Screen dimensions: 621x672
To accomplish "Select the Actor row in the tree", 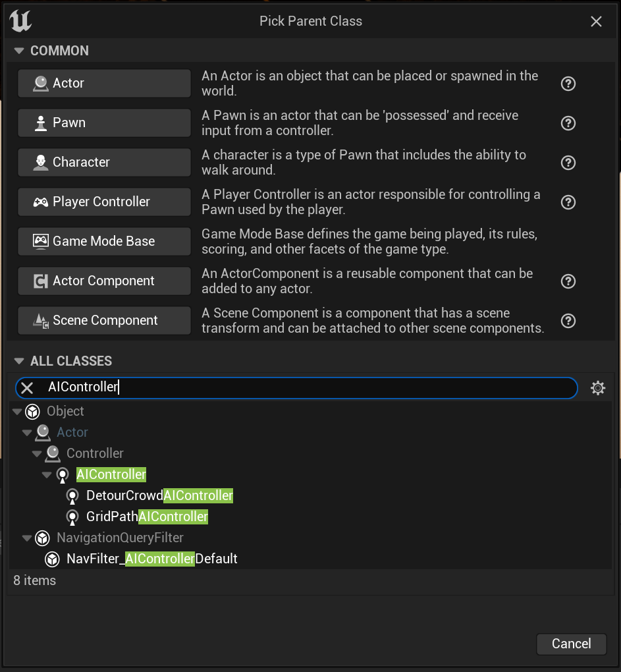I will 72,432.
